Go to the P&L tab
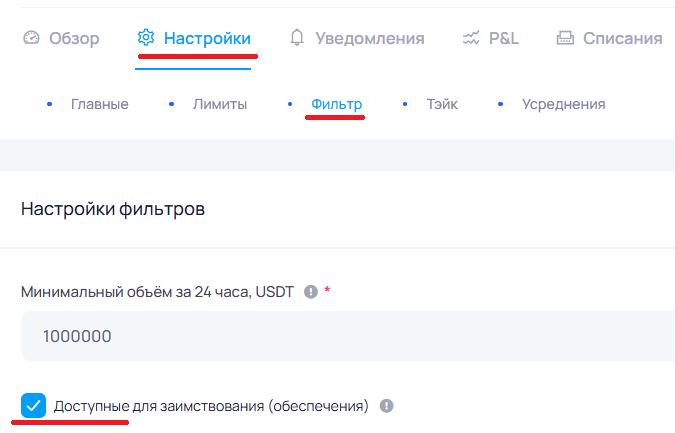 point(503,38)
